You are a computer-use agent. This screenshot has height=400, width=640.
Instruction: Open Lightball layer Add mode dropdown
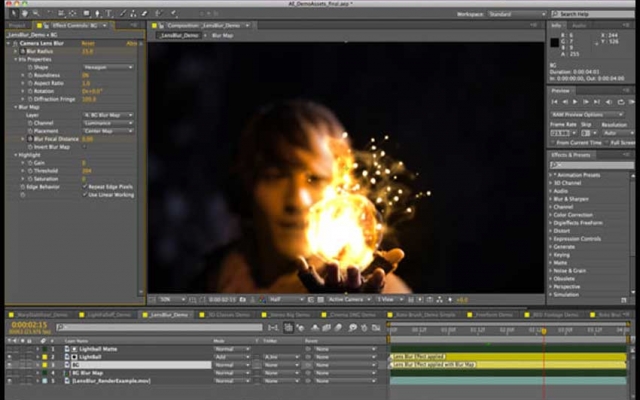coord(231,357)
